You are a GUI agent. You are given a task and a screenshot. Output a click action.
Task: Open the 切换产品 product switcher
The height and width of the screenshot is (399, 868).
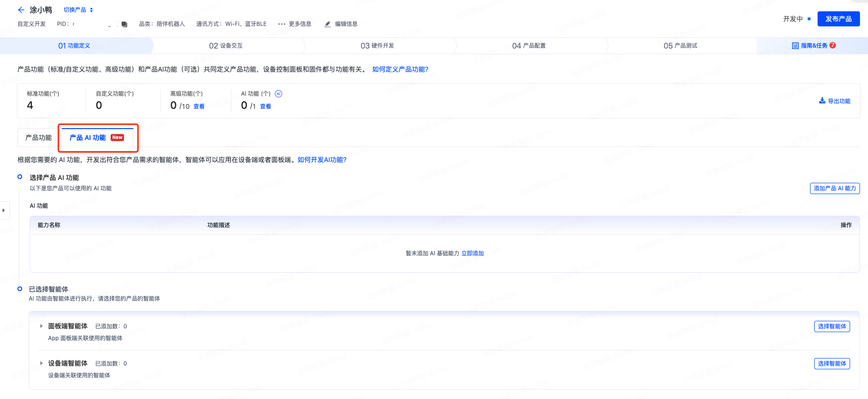tap(78, 10)
